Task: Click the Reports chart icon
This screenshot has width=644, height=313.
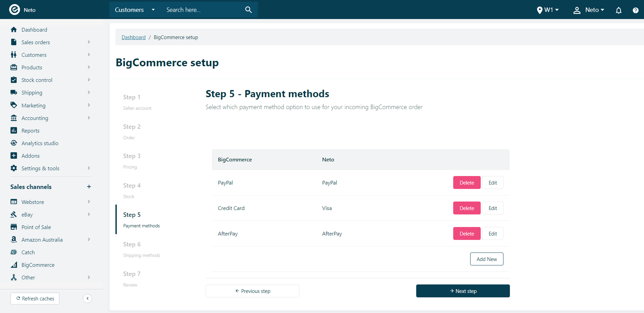Action: click(14, 131)
